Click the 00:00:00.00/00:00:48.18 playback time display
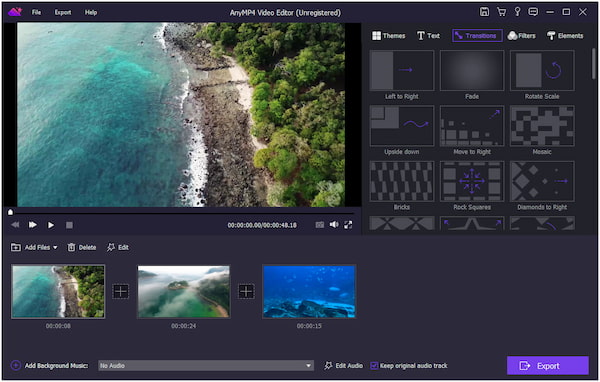The image size is (600, 382). [262, 225]
